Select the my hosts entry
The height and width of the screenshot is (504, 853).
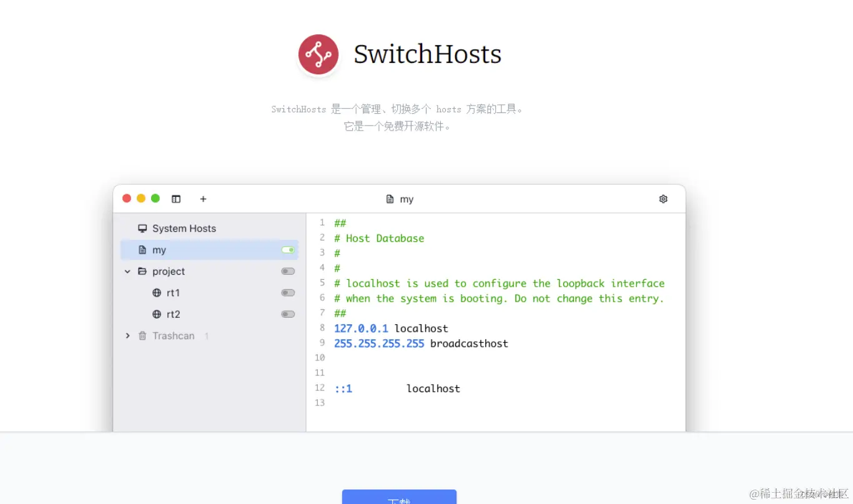point(209,250)
